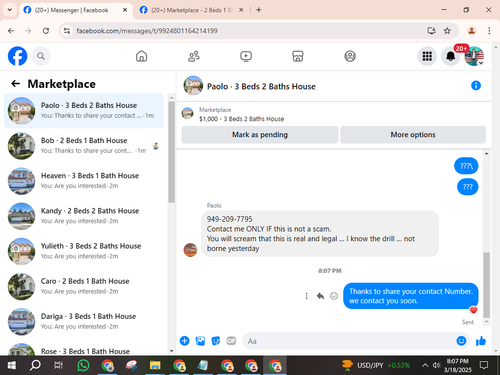This screenshot has height=375, width=500.
Task: Click the chat scrollbar up arrow
Action: coord(486,154)
